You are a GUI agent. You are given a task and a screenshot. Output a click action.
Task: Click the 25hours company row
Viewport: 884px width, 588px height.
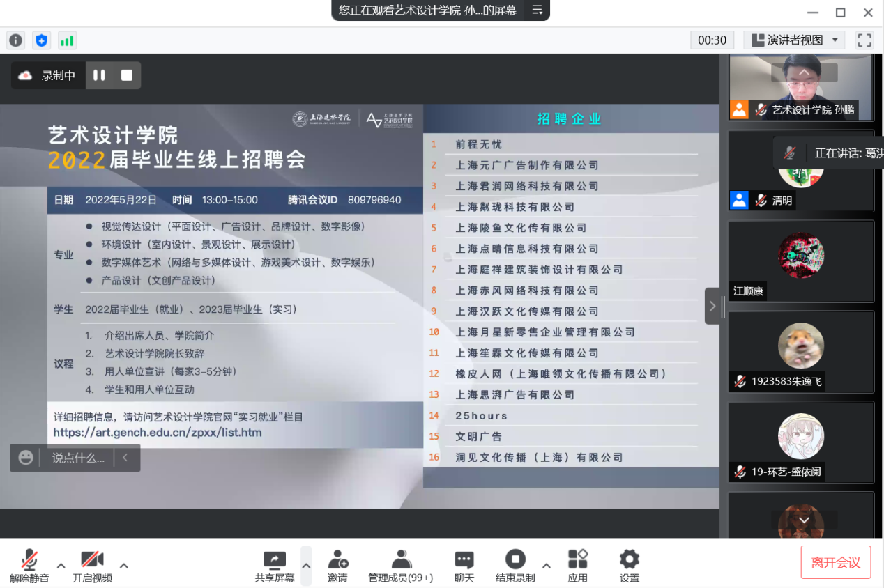[481, 416]
